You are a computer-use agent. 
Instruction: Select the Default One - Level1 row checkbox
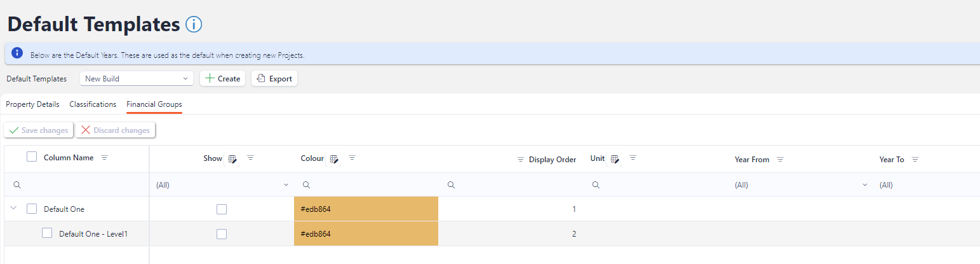tap(47, 233)
